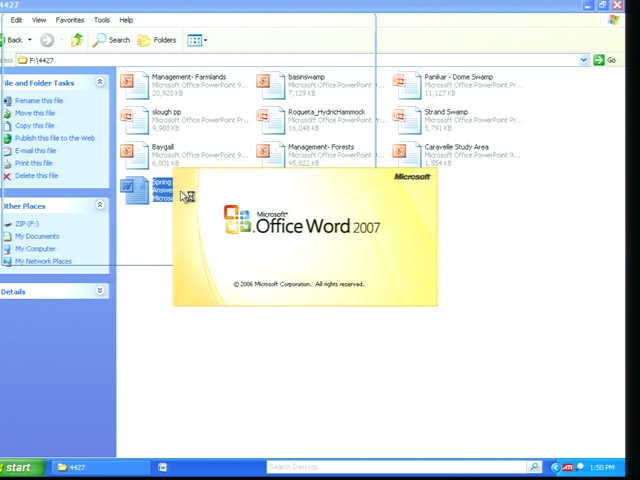The image size is (640, 480).
Task: Click the red X Delete icon
Action: [x=7, y=176]
